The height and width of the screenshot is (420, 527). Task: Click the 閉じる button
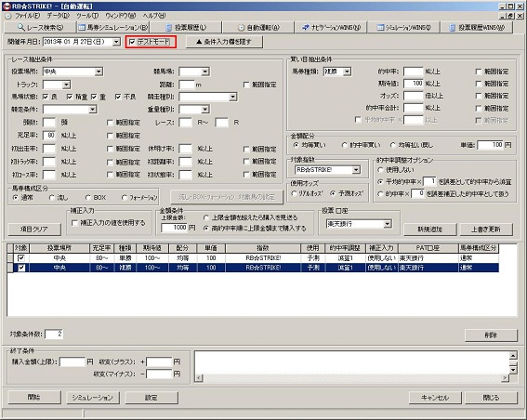click(x=491, y=398)
